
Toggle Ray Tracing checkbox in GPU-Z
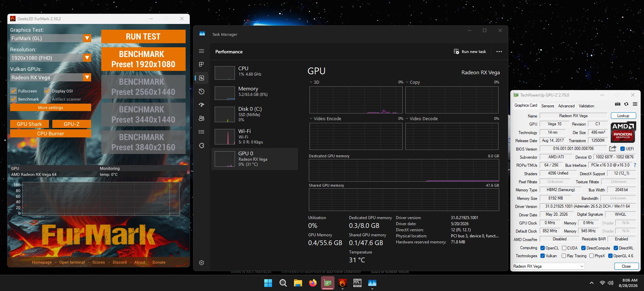(x=564, y=256)
